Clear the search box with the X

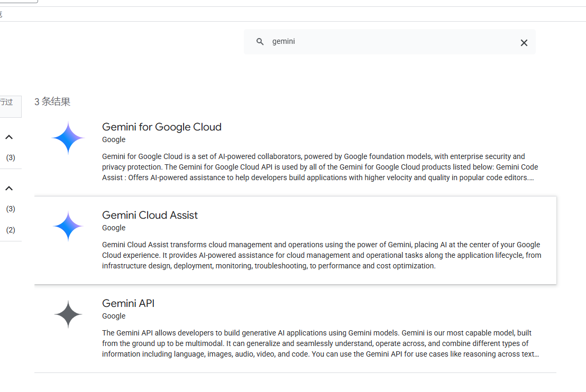(524, 43)
